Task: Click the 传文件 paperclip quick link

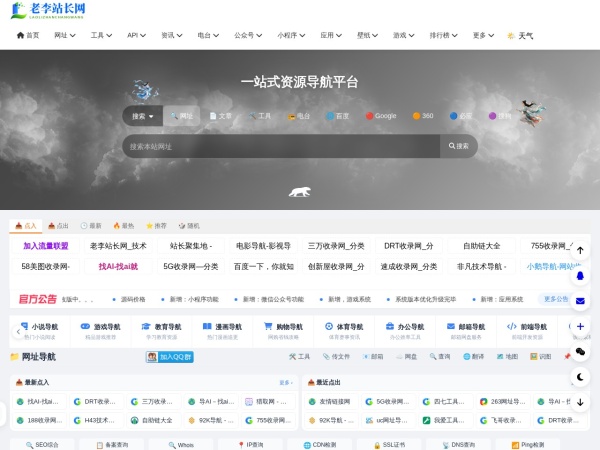Action: click(336, 357)
